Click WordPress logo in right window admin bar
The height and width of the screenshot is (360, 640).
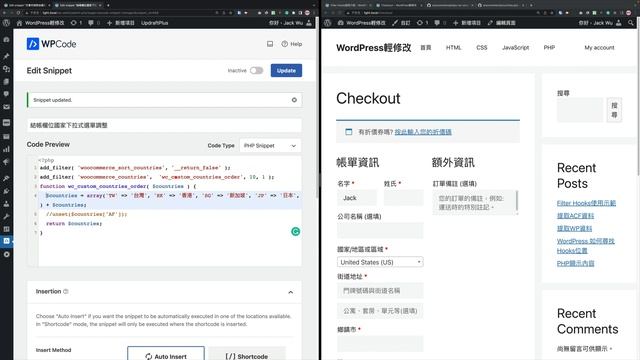pyautogui.click(x=327, y=23)
